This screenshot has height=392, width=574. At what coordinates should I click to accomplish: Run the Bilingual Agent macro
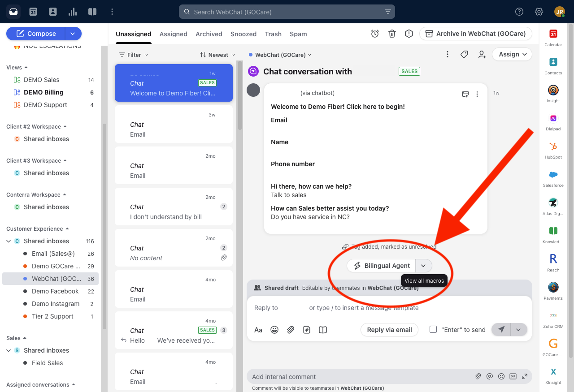point(381,266)
